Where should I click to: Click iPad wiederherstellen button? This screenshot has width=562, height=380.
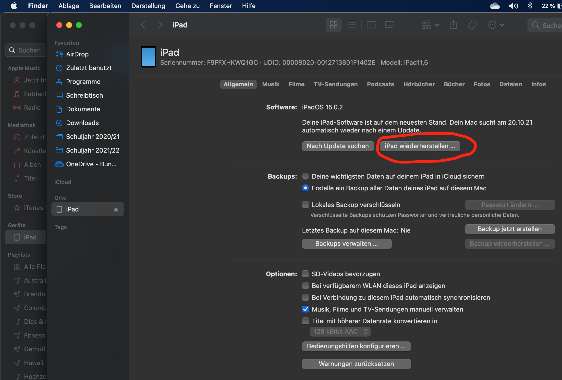420,146
